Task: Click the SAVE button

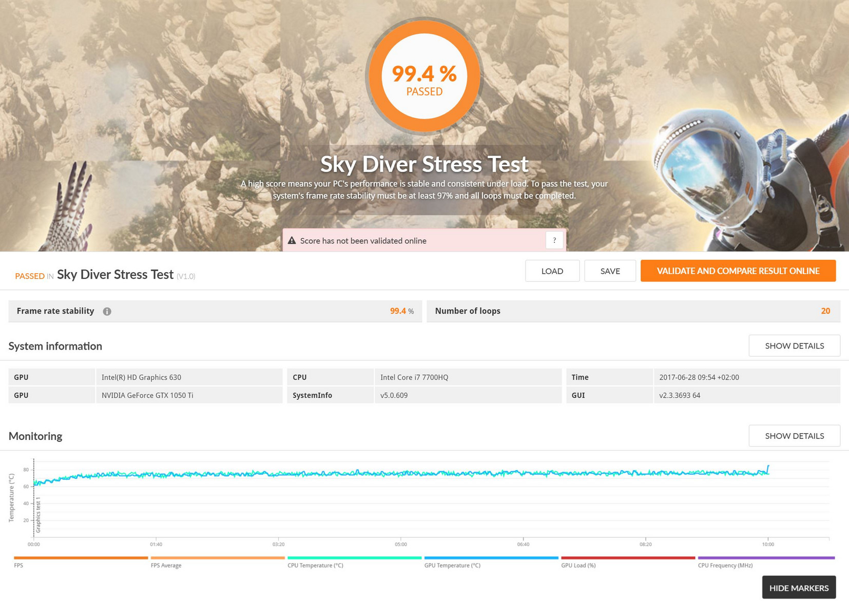Action: click(x=610, y=271)
